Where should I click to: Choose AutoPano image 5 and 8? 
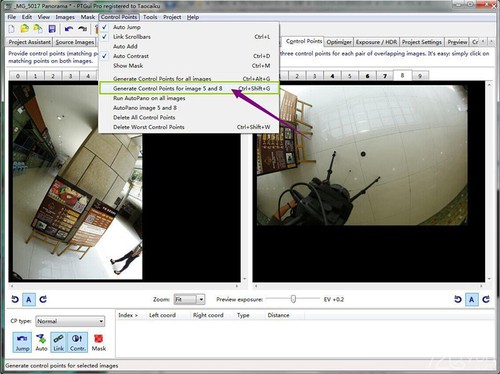click(189, 108)
